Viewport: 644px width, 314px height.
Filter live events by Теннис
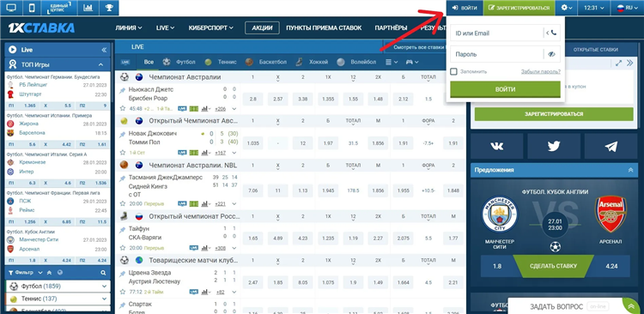point(221,62)
